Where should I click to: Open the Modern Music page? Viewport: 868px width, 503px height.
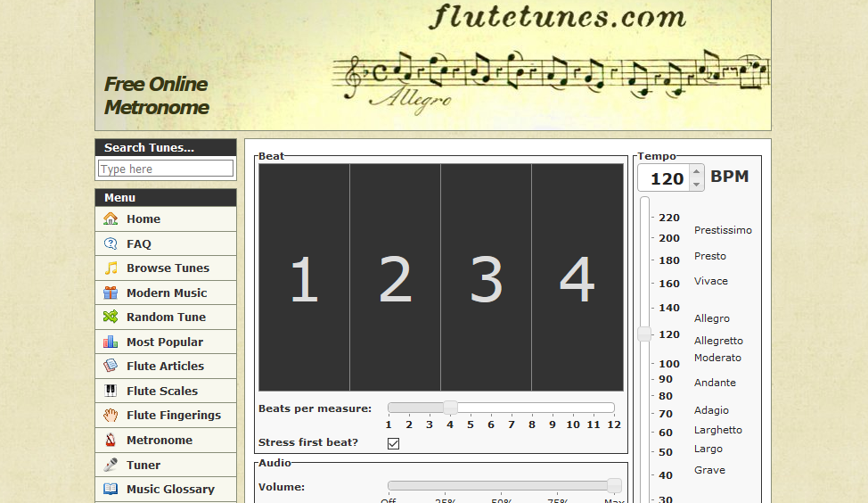click(166, 293)
